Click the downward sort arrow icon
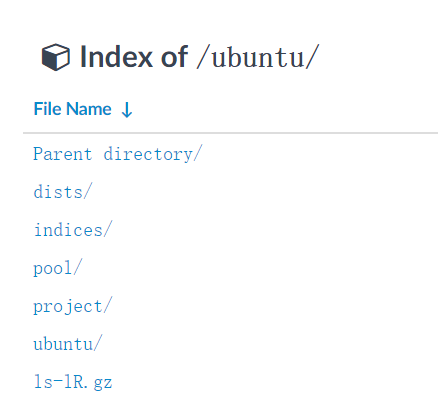The width and height of the screenshot is (438, 403). pos(127,110)
